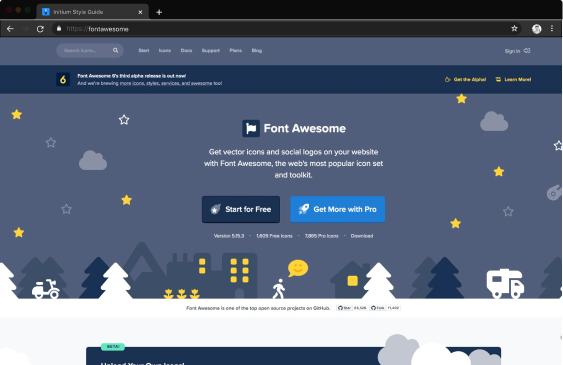Click the GitHub star count
The width and height of the screenshot is (563, 365).
click(x=360, y=308)
